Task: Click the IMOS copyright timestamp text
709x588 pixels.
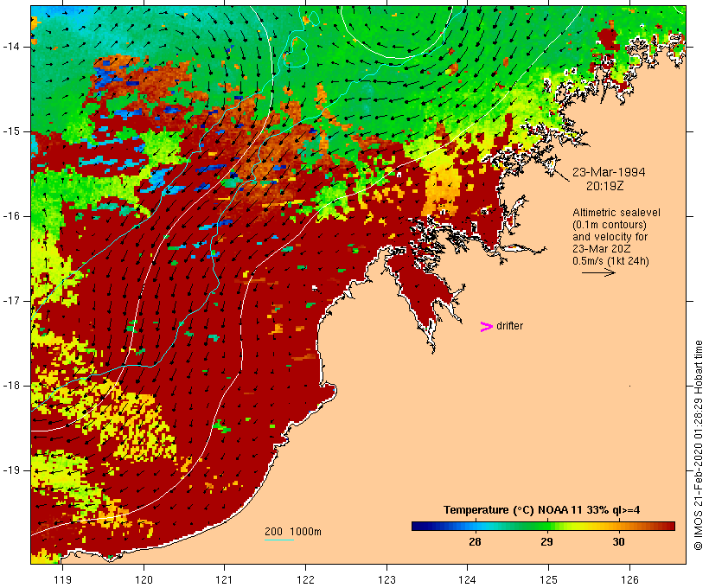Action: (699, 445)
